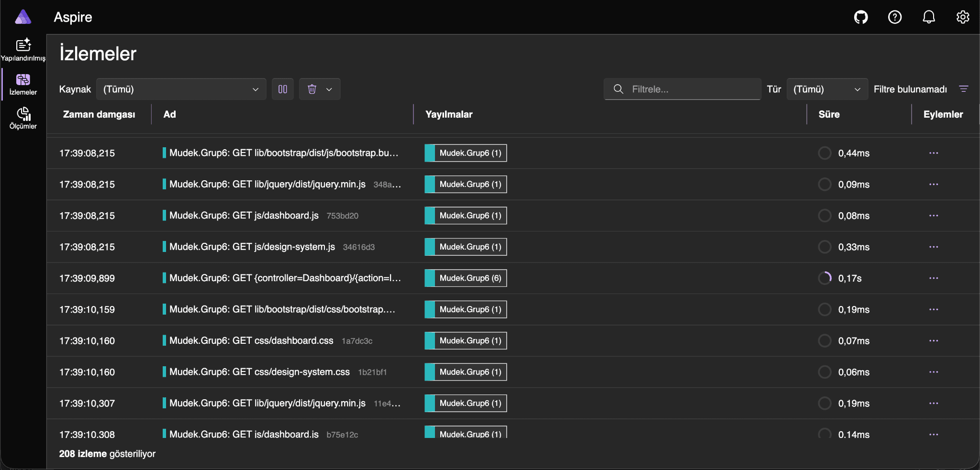This screenshot has height=470, width=980.
Task: Open the filter list icon next to Filtre bulunamadı
Action: tap(964, 89)
